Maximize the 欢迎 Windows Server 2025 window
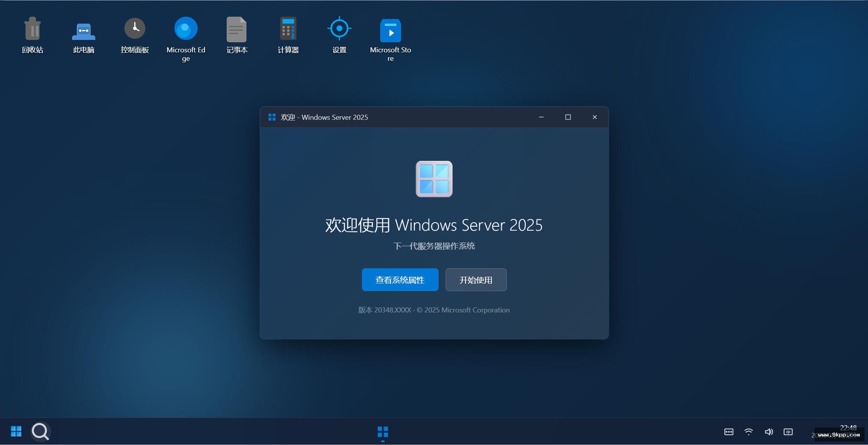 (568, 117)
